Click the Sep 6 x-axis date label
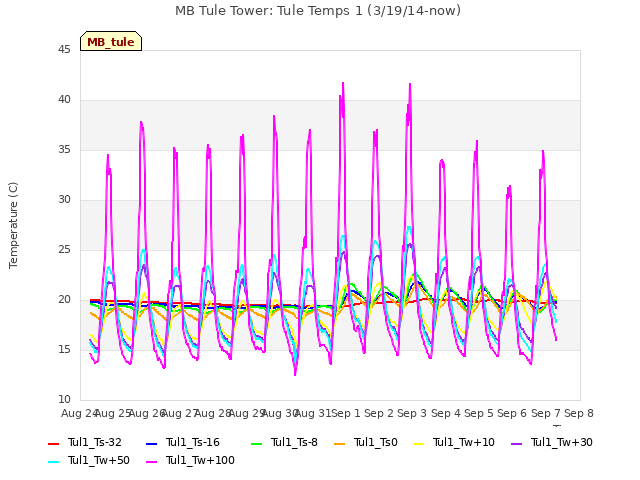 (512, 413)
